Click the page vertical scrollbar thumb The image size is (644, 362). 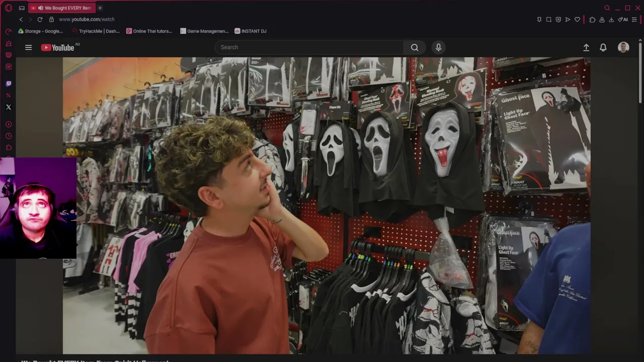[640, 73]
